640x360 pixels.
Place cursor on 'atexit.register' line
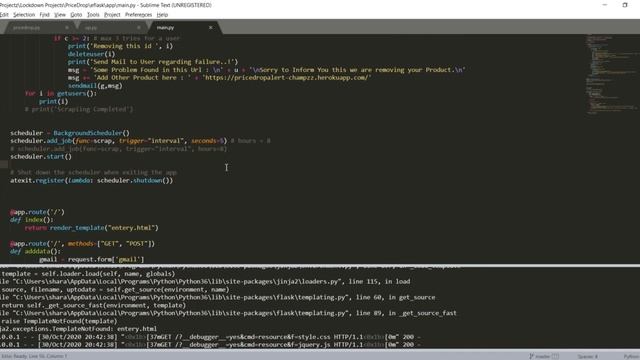click(91, 180)
